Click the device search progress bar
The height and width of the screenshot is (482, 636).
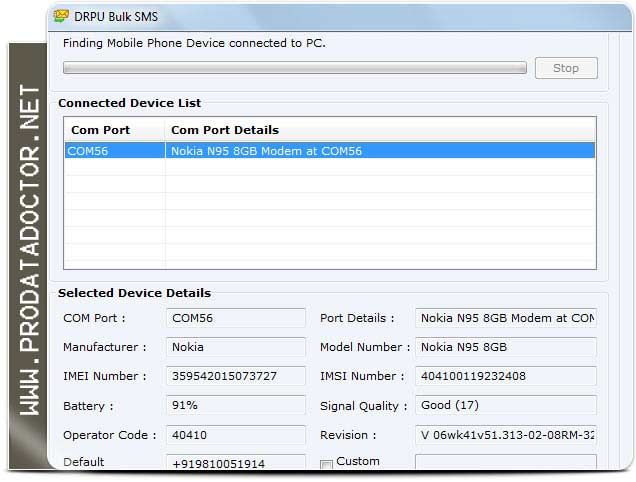pos(295,68)
